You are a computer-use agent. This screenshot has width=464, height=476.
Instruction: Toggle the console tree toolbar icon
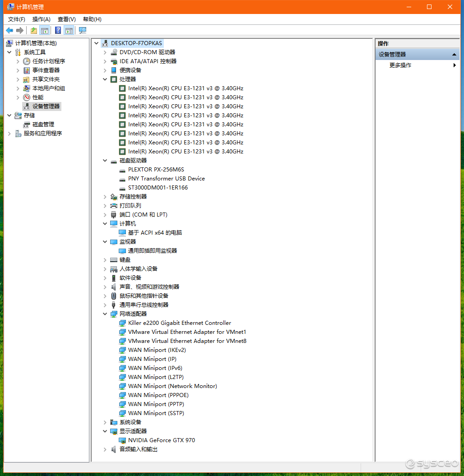pos(45,30)
